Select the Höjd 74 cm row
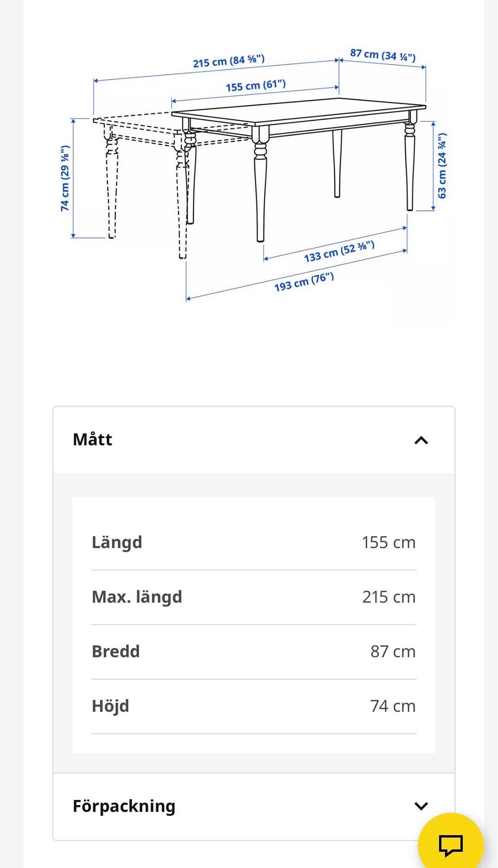498x868 pixels. tap(254, 706)
